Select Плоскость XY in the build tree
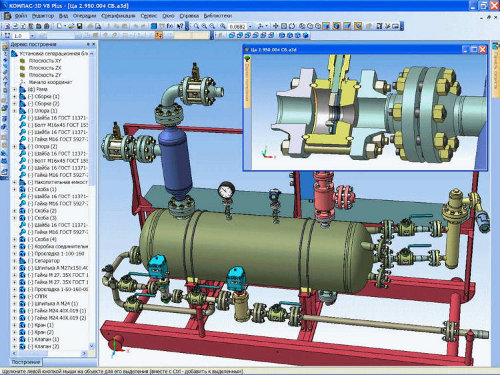 click(x=45, y=61)
